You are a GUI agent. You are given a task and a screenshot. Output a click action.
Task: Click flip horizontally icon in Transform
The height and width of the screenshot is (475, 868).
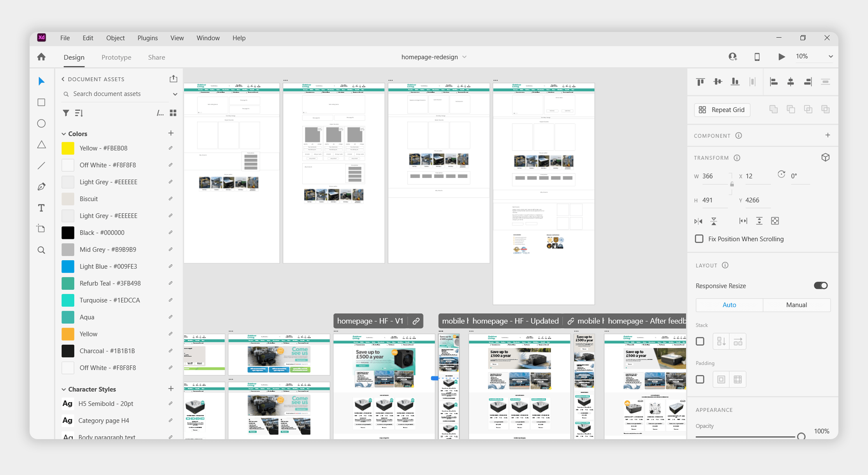point(698,221)
